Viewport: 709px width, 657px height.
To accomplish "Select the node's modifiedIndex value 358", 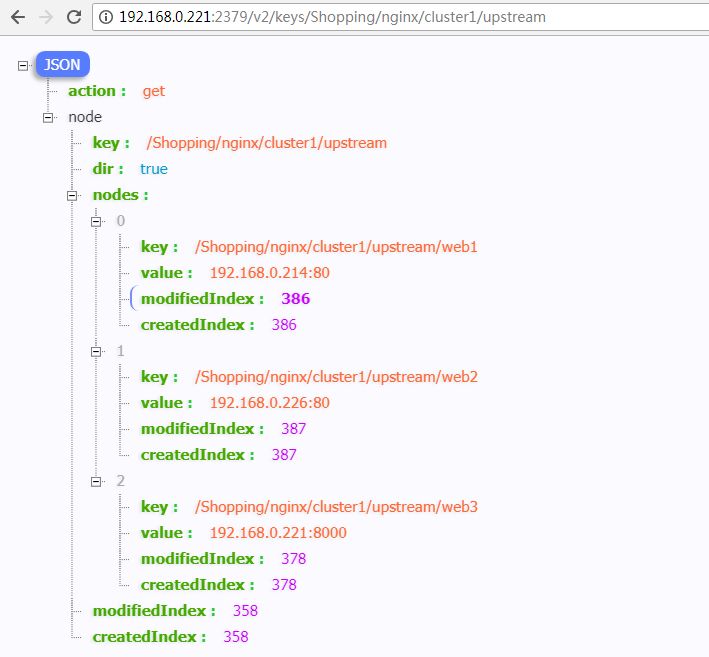I will pos(245,611).
